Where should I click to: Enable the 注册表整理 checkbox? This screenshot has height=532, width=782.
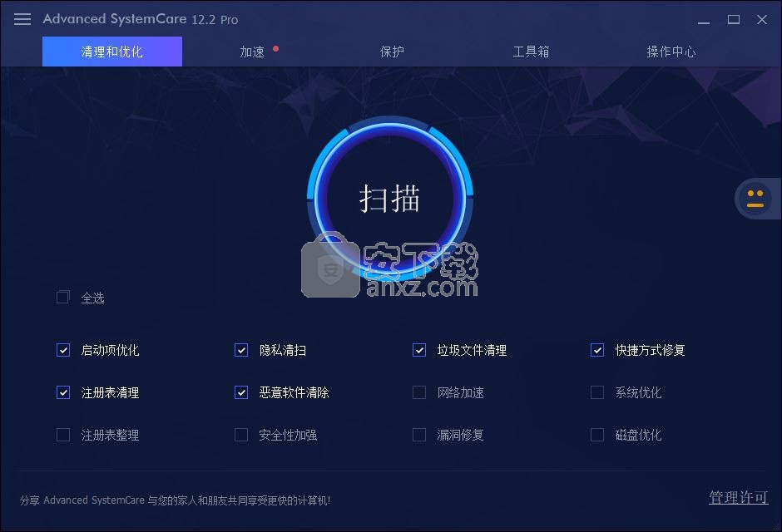pos(63,435)
